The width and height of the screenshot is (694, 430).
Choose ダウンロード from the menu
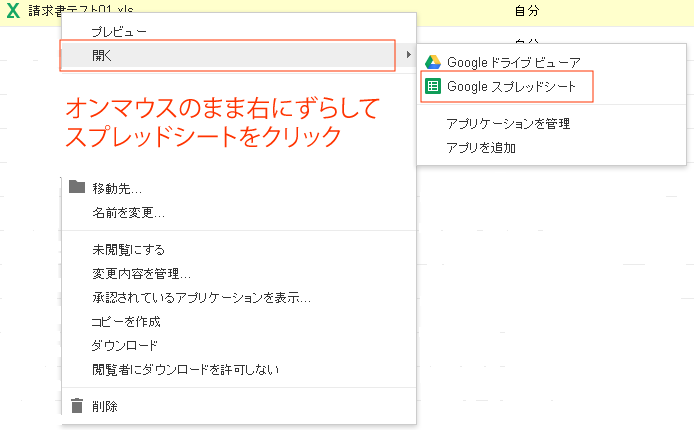click(x=124, y=346)
